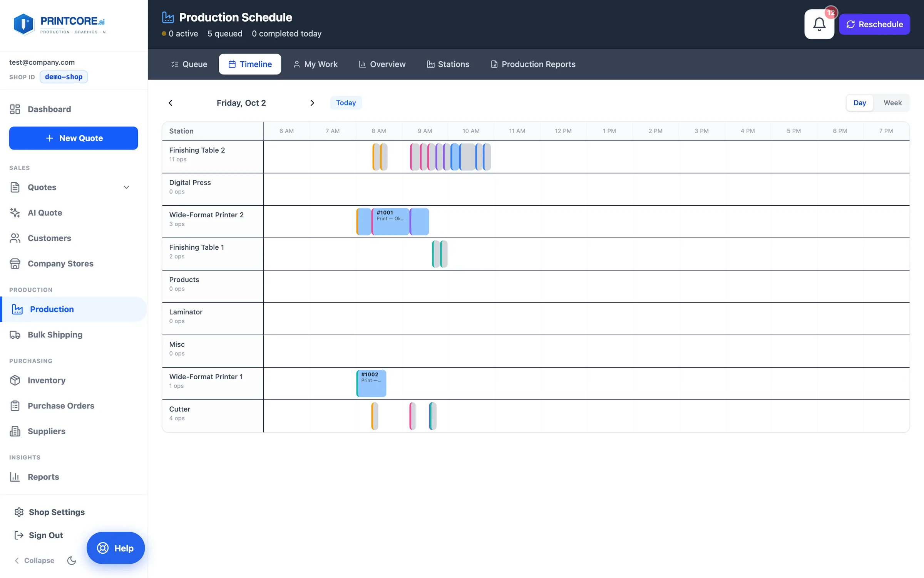
Task: Toggle dark mode moon icon
Action: [72, 560]
